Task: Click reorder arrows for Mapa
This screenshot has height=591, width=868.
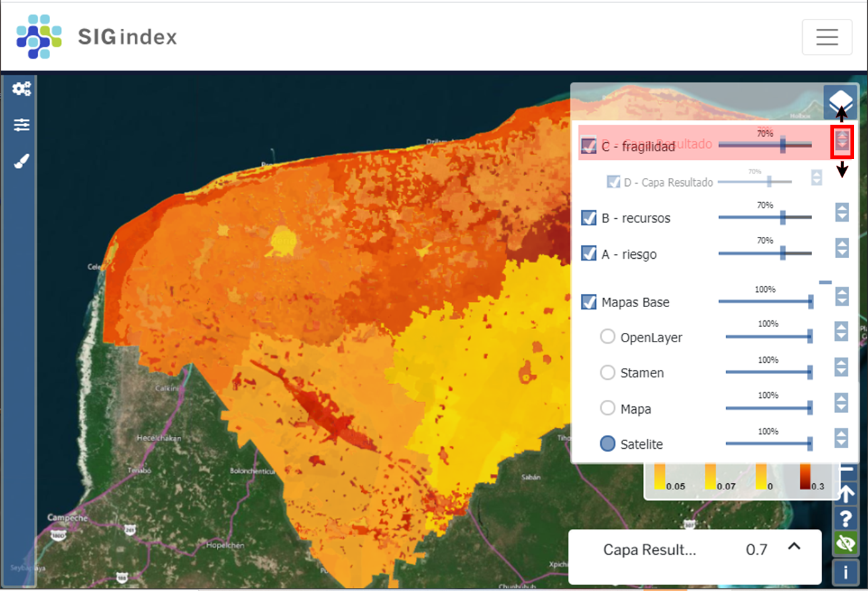Action: 841,402
